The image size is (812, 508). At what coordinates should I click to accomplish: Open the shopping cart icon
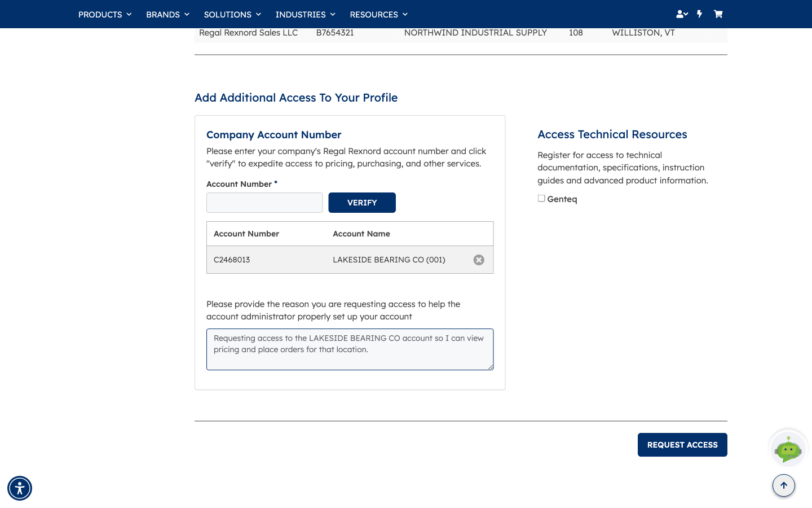pos(718,14)
